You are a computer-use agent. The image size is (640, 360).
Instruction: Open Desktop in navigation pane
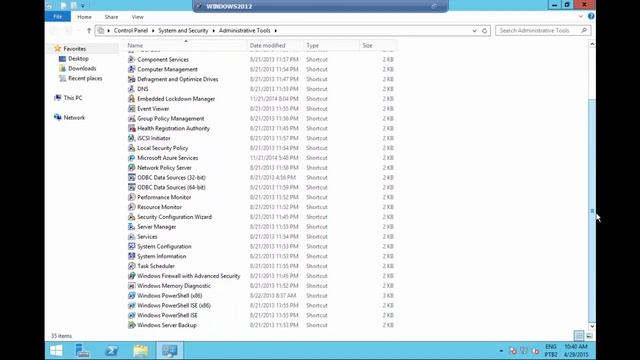click(x=78, y=59)
